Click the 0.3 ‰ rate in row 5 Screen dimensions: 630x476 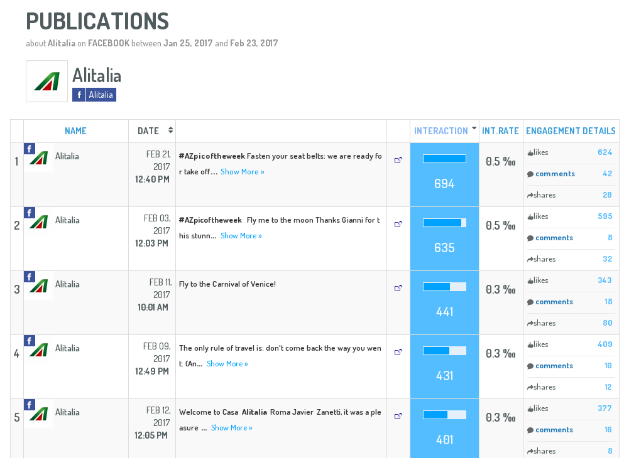(x=500, y=418)
